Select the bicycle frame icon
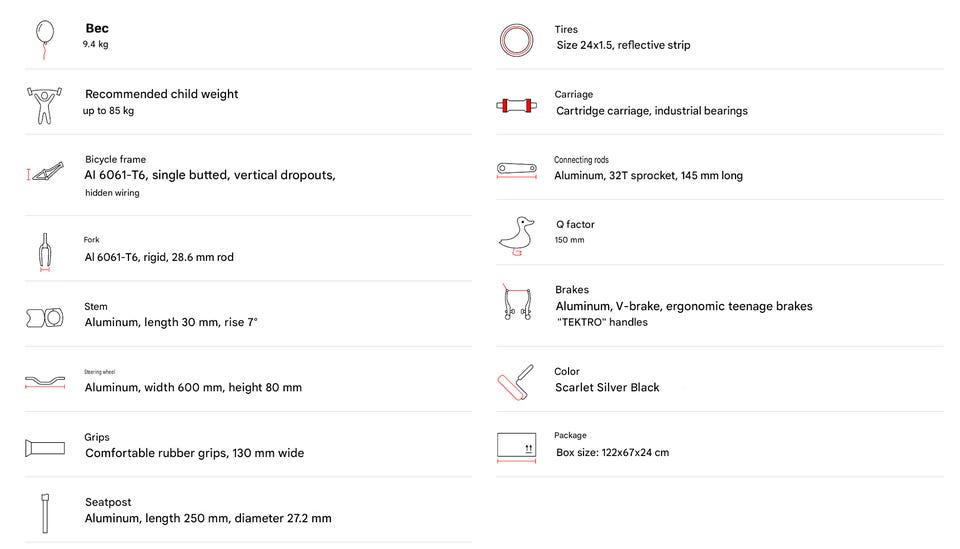Screen dimensions: 960x549 tap(45, 172)
